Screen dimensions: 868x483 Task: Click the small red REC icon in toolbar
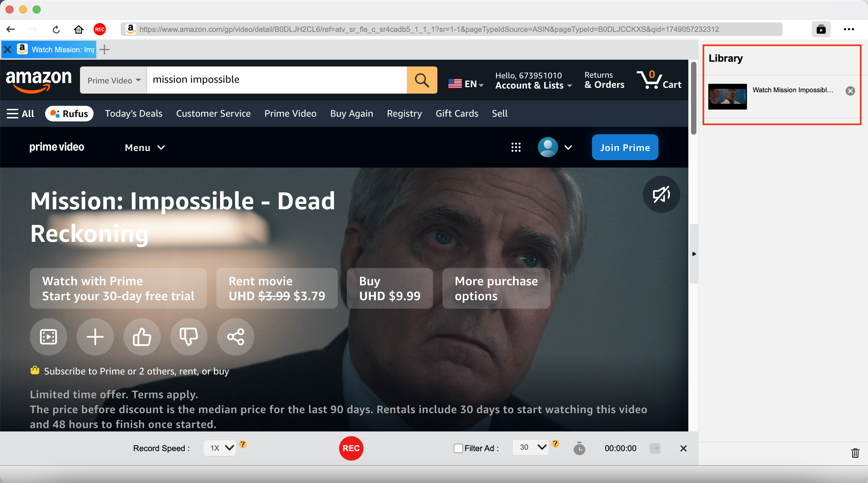(x=100, y=29)
